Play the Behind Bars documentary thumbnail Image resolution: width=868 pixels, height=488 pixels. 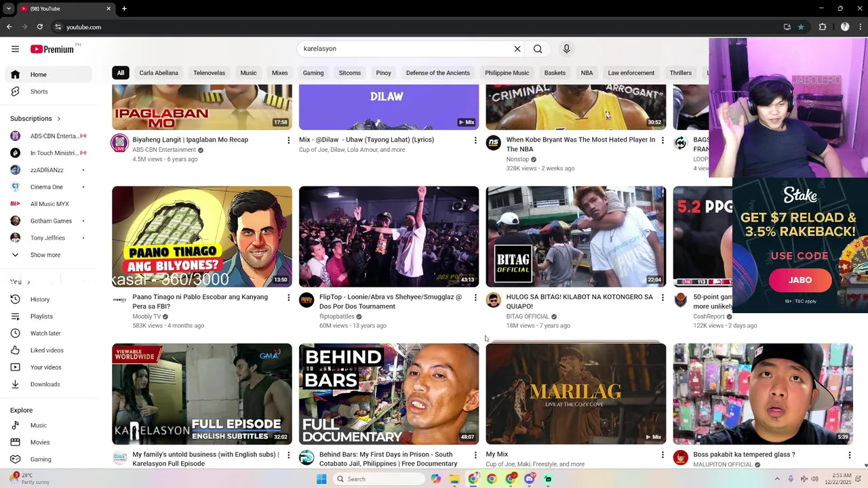point(389,394)
